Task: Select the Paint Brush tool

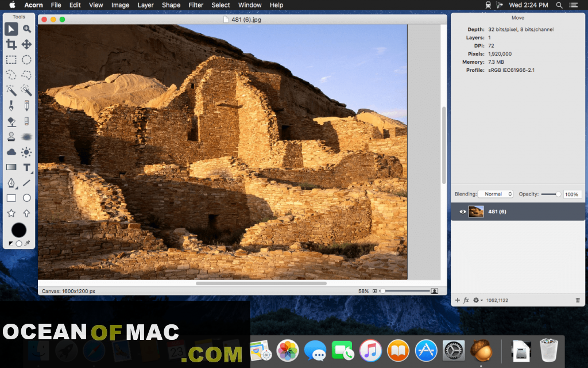Action: coord(11,106)
